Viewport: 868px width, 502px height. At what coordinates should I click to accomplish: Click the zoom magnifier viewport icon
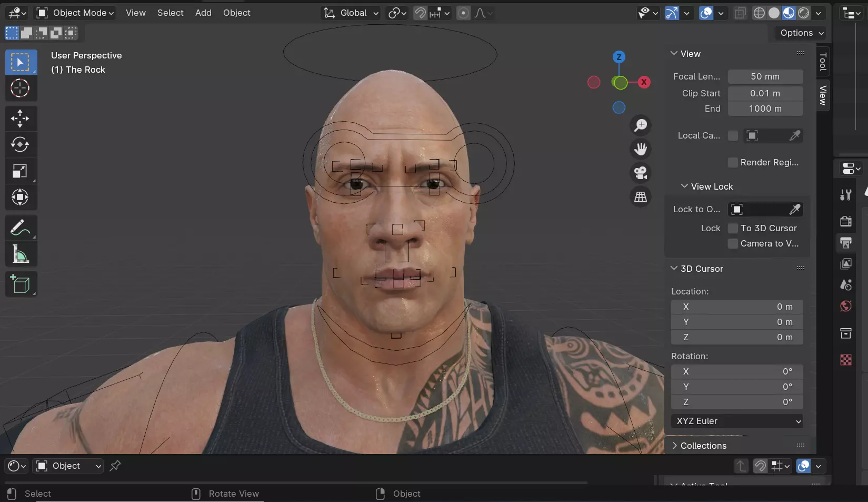pyautogui.click(x=641, y=125)
